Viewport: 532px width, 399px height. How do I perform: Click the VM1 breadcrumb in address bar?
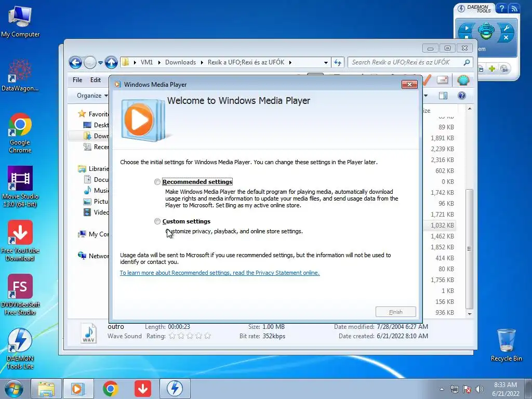[147, 62]
